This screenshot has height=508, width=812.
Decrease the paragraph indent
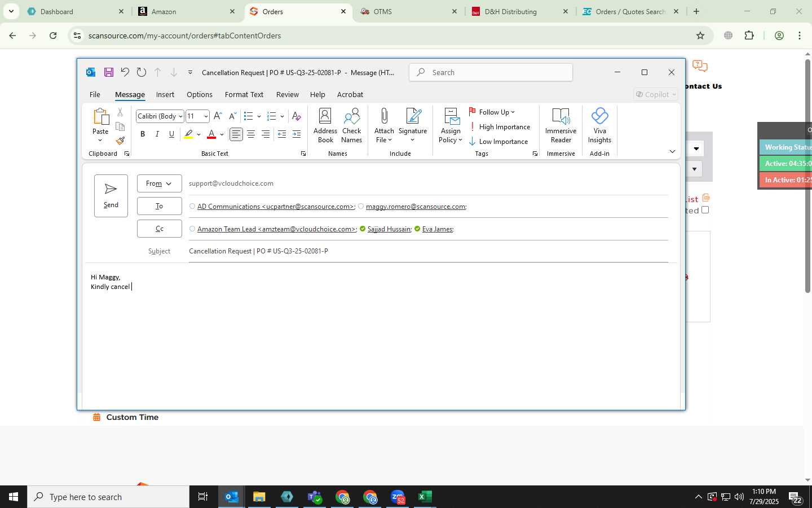pyautogui.click(x=282, y=134)
